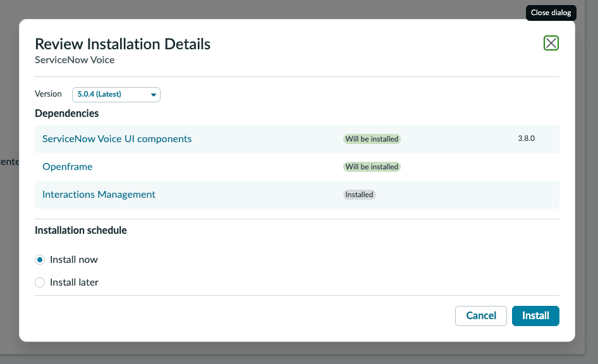Image resolution: width=598 pixels, height=364 pixels.
Task: Open the Version dropdown showing 5.0.4 (Latest)
Action: point(116,95)
